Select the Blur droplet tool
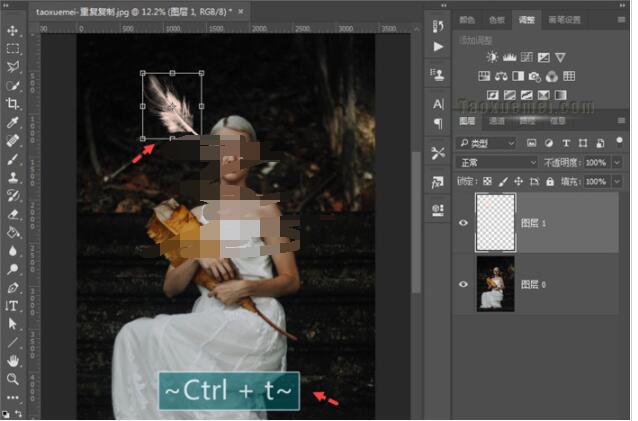 pos(13,251)
